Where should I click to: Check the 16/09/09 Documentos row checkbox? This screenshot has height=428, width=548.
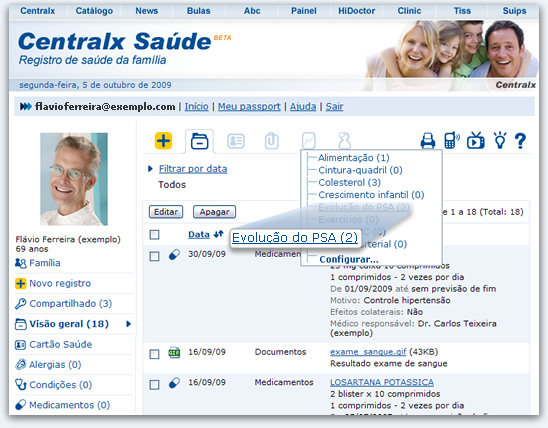pyautogui.click(x=154, y=354)
